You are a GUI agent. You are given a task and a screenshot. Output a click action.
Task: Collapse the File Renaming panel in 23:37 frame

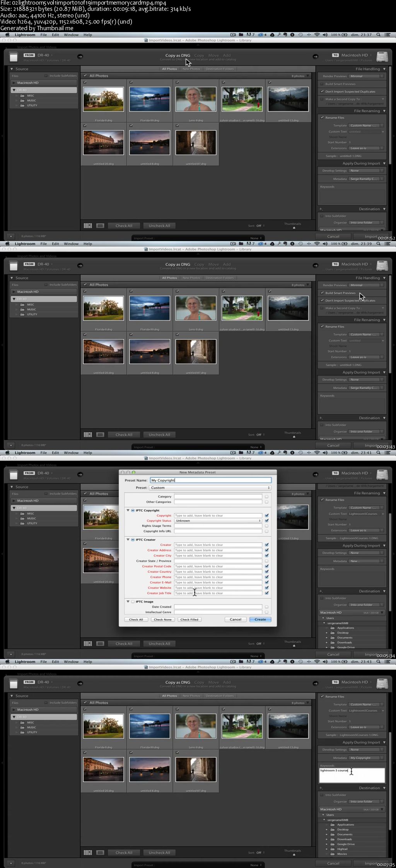point(384,111)
